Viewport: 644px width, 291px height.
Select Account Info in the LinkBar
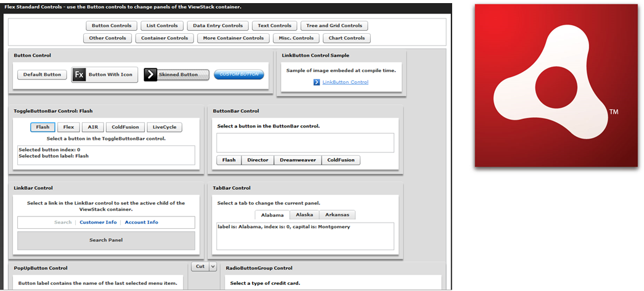point(141,222)
